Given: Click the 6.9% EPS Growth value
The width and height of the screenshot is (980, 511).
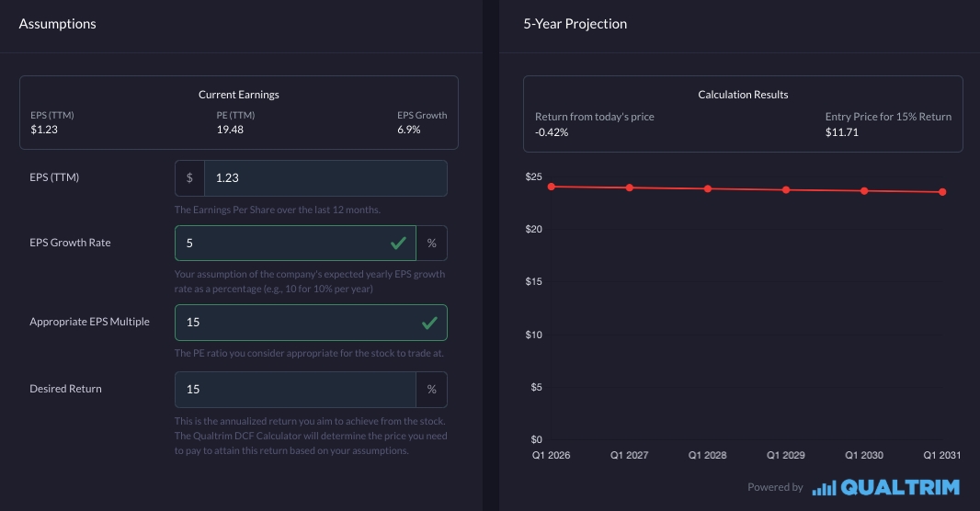Looking at the screenshot, I should (x=409, y=130).
